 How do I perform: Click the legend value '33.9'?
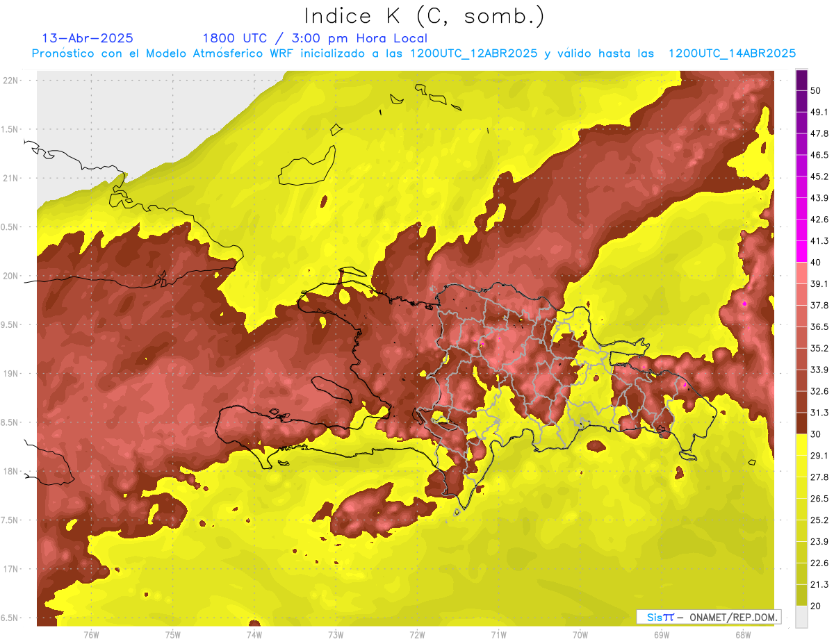pos(819,370)
